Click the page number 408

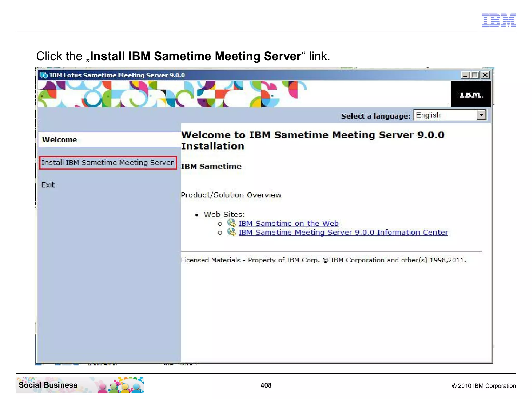click(266, 385)
